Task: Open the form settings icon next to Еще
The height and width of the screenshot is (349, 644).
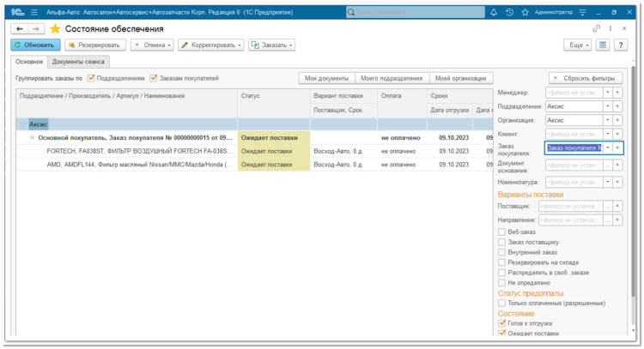Action: coord(603,45)
